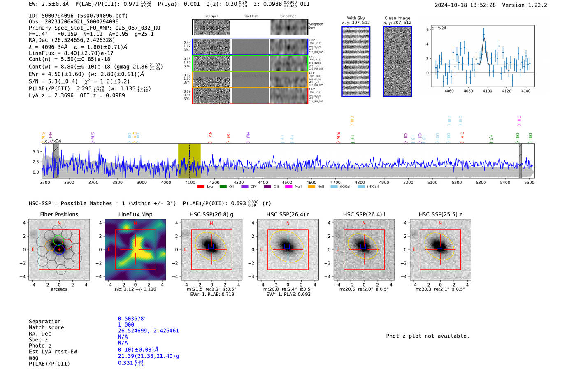
Task: Select the red-bordered row's 2D spec cutout
Action: coord(212,96)
